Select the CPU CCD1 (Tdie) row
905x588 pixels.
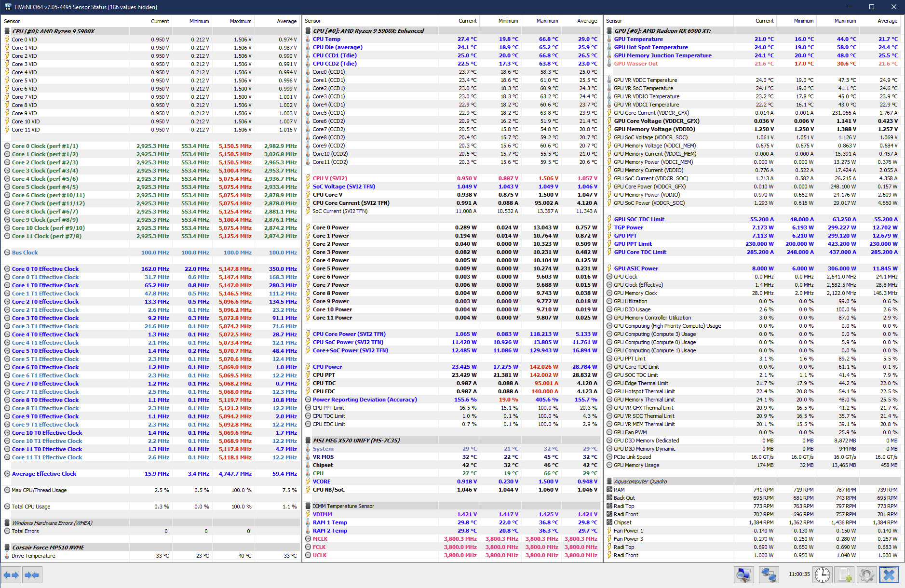452,55
